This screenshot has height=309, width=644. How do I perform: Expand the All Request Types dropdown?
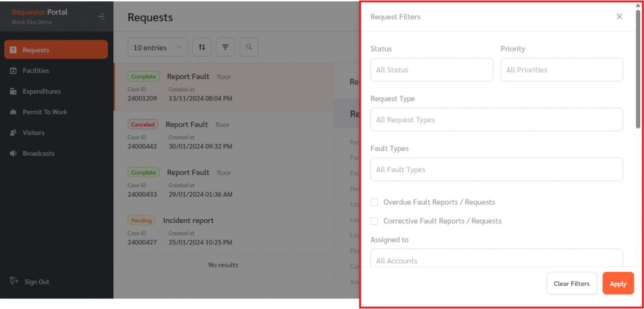point(496,119)
